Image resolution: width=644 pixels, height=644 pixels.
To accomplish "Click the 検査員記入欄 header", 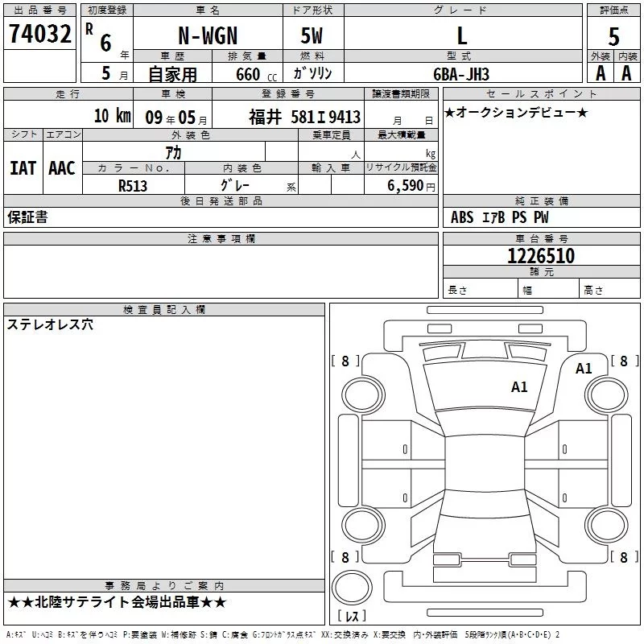I will click(164, 310).
